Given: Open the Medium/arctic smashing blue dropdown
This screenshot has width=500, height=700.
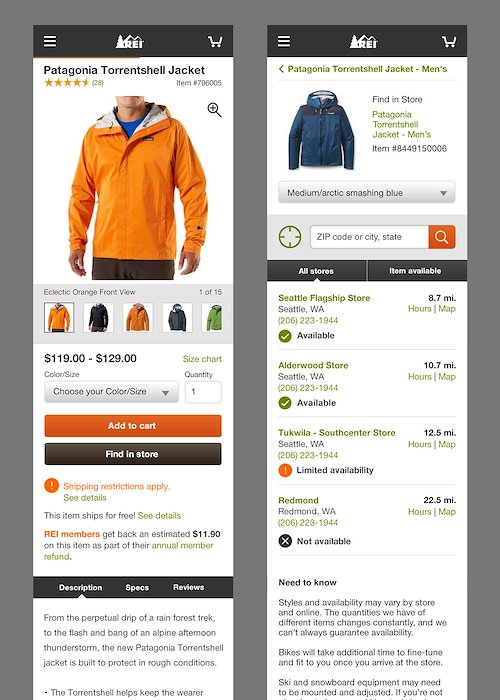Looking at the screenshot, I should pyautogui.click(x=367, y=192).
